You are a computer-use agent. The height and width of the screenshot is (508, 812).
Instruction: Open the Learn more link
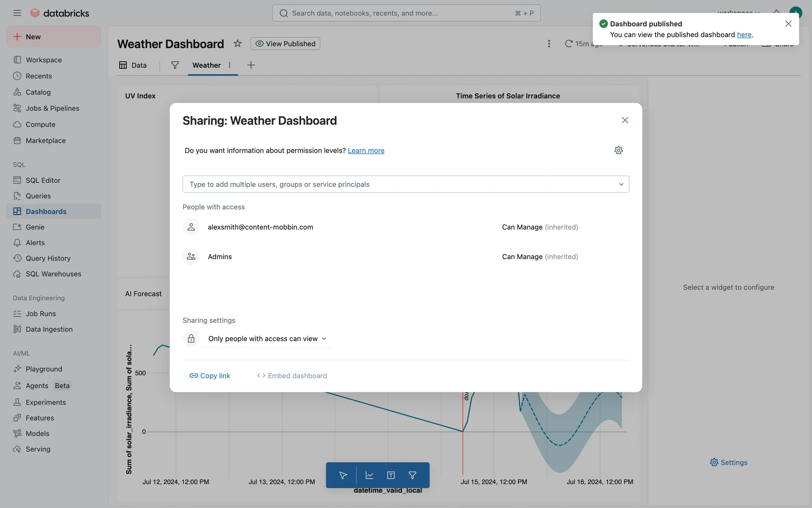(366, 151)
